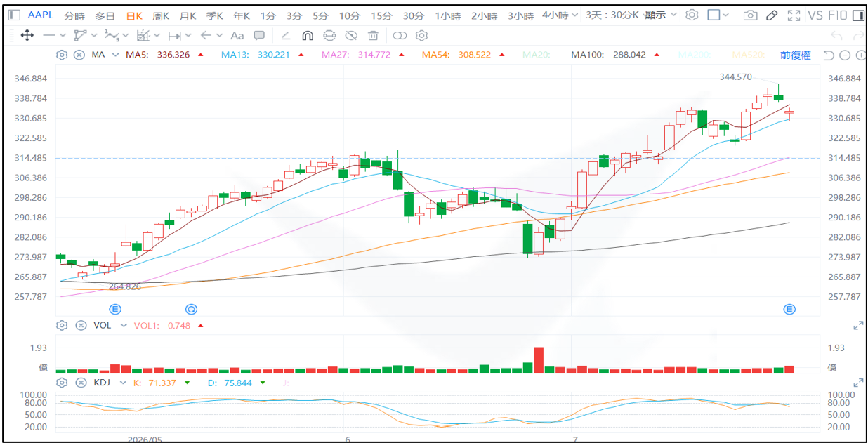This screenshot has width=868, height=443.
Task: Switch to 季K quarterly chart tab
Action: [214, 15]
